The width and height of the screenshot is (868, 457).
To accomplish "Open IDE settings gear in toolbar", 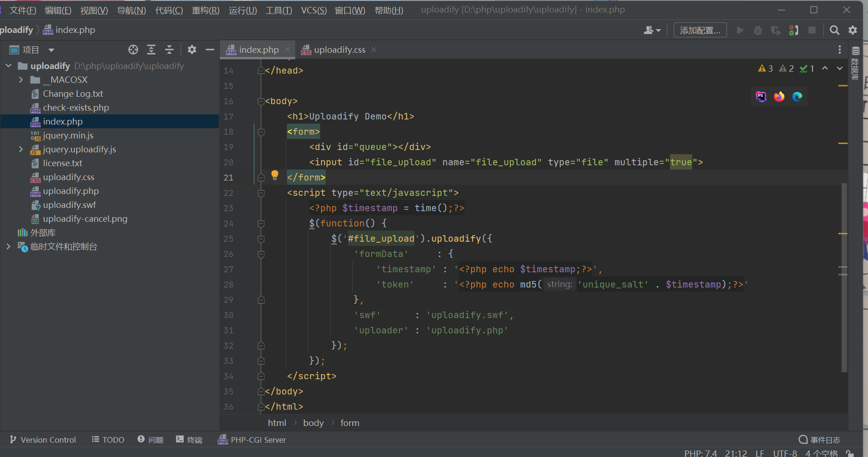I will pos(853,30).
